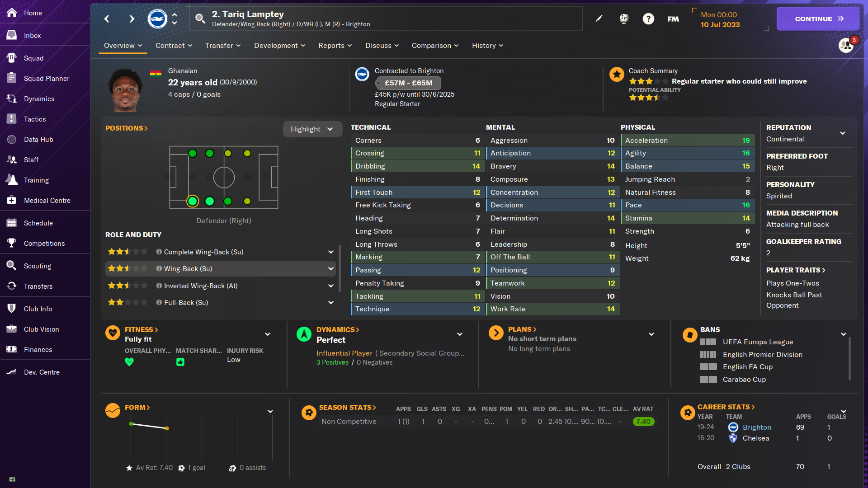Viewport: 868px width, 488px height.
Task: Open the help question mark icon
Action: [x=648, y=19]
